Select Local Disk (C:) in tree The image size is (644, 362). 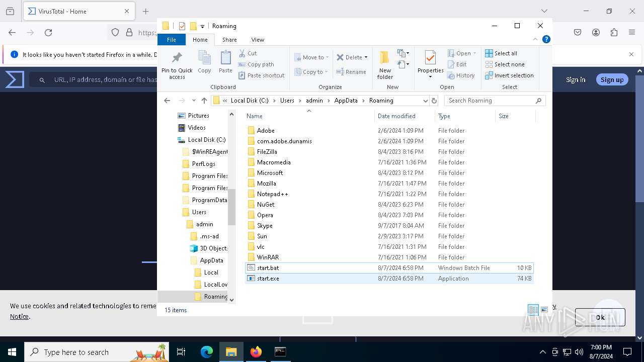point(201,140)
